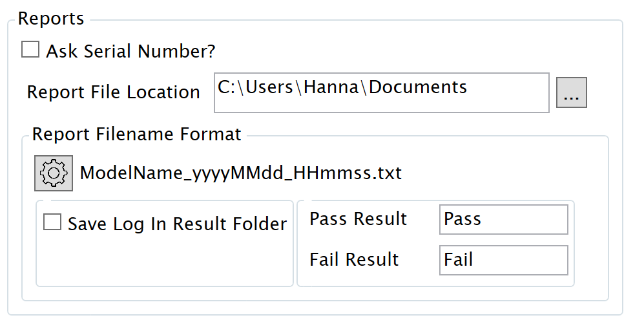The width and height of the screenshot is (644, 322).
Task: Enable the Ask Serial Number checkbox
Action: tap(30, 50)
